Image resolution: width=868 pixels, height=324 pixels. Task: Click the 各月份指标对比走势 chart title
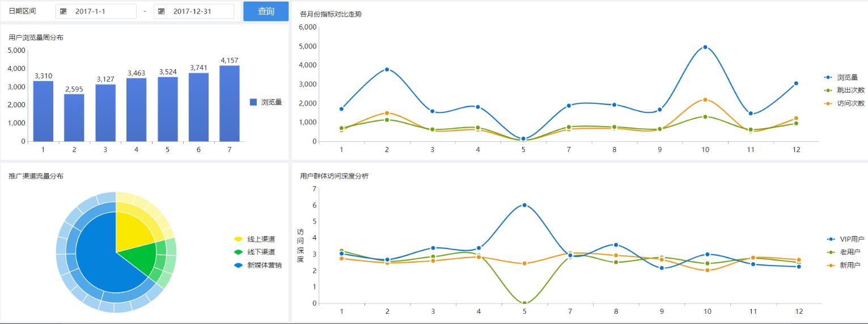(331, 14)
